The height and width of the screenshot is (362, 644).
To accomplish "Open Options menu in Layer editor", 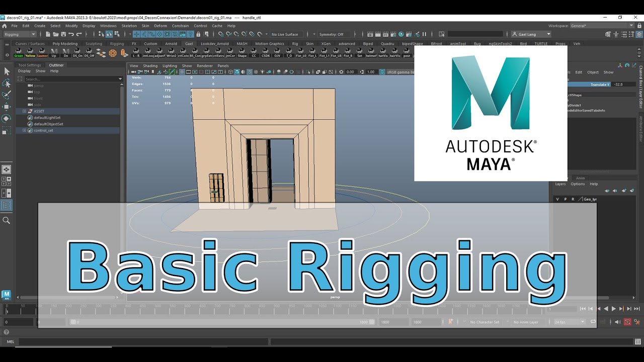I will coord(578,184).
